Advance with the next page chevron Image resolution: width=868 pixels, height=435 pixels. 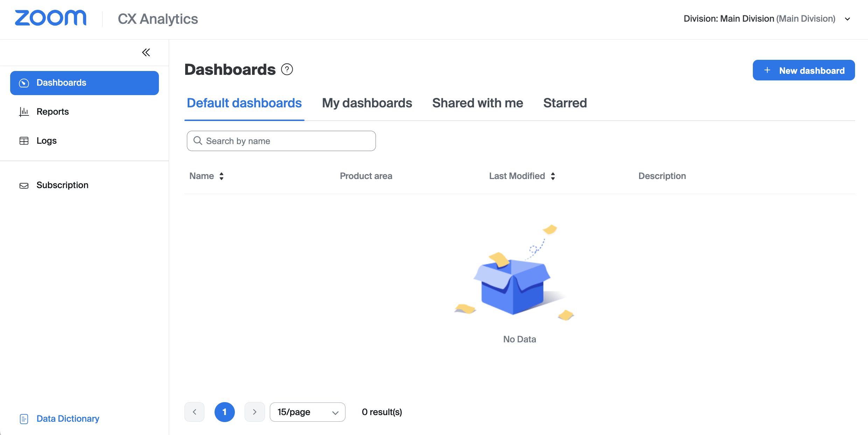point(254,412)
